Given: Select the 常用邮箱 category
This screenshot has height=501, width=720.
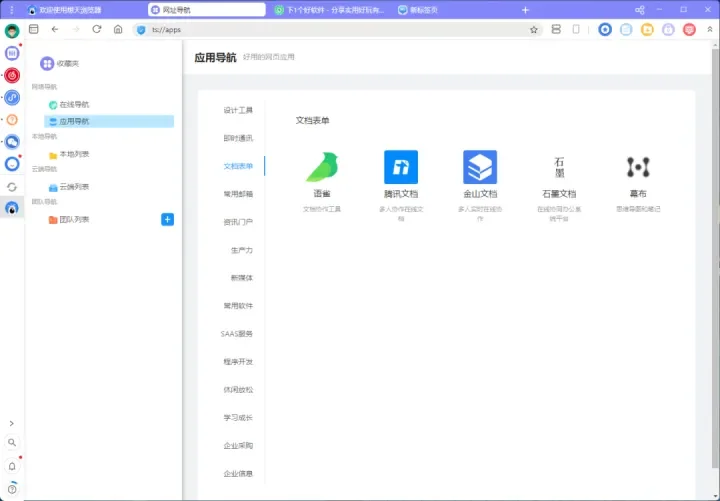Looking at the screenshot, I should (x=238, y=194).
